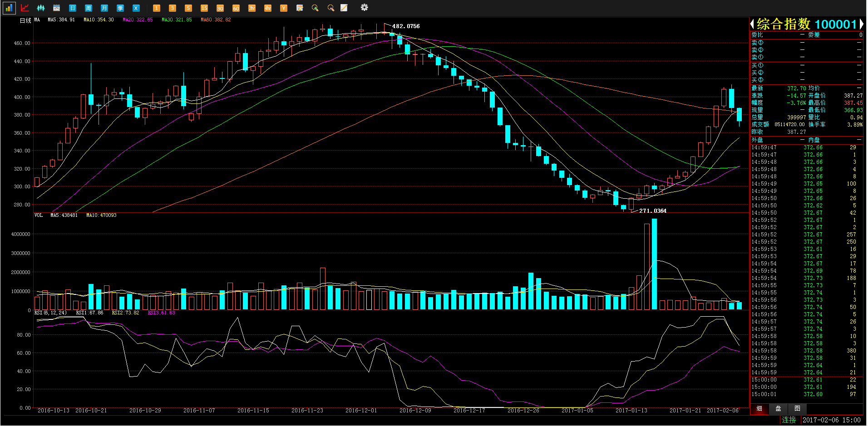This screenshot has width=868, height=426.
Task: Click the 2017-02-06 15:00 timestamp
Action: [832, 420]
